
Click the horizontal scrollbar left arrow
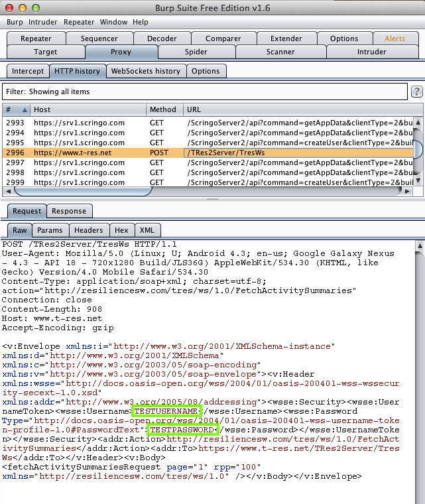9,191
